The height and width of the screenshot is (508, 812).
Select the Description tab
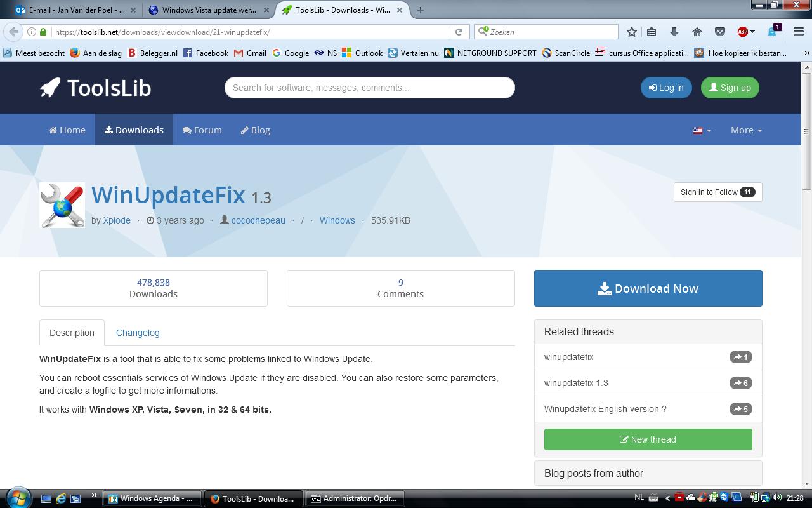[x=72, y=333]
